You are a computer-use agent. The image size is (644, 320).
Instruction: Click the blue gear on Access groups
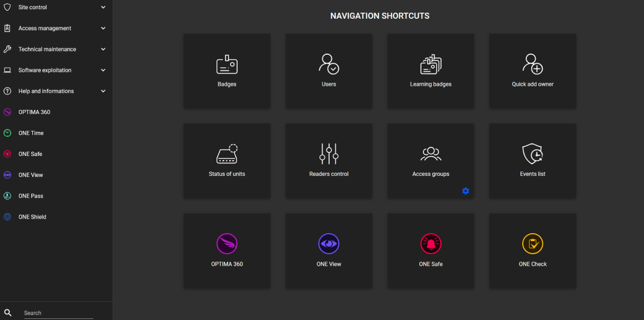tap(465, 191)
